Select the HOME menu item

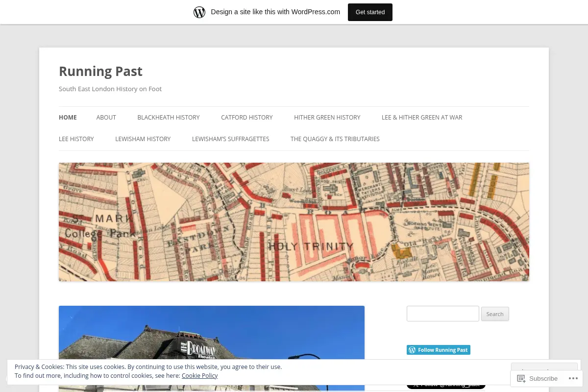click(68, 118)
